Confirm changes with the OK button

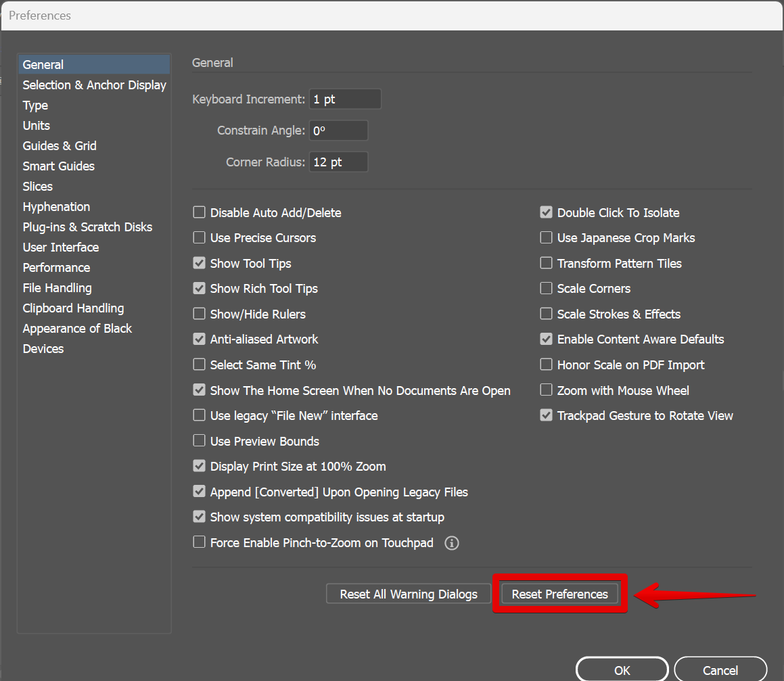[x=622, y=670]
